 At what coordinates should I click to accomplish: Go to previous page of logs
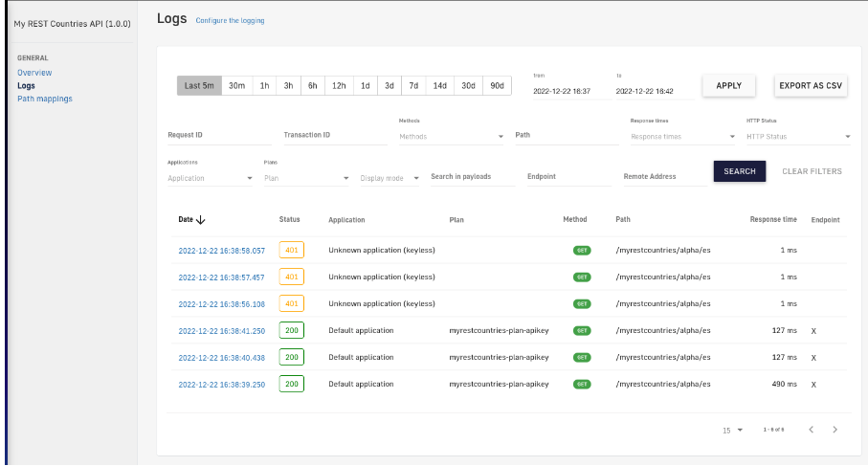(x=811, y=430)
